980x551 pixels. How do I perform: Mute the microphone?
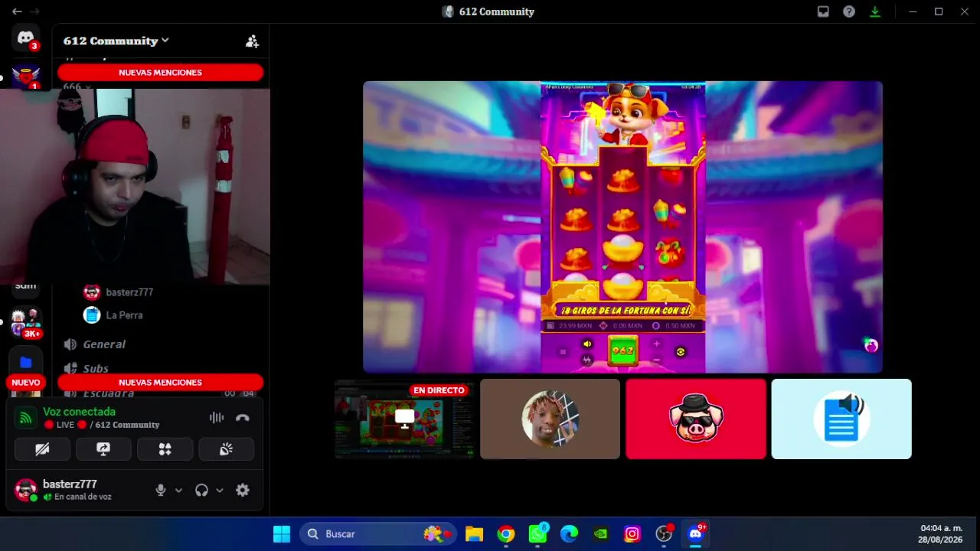[161, 491]
